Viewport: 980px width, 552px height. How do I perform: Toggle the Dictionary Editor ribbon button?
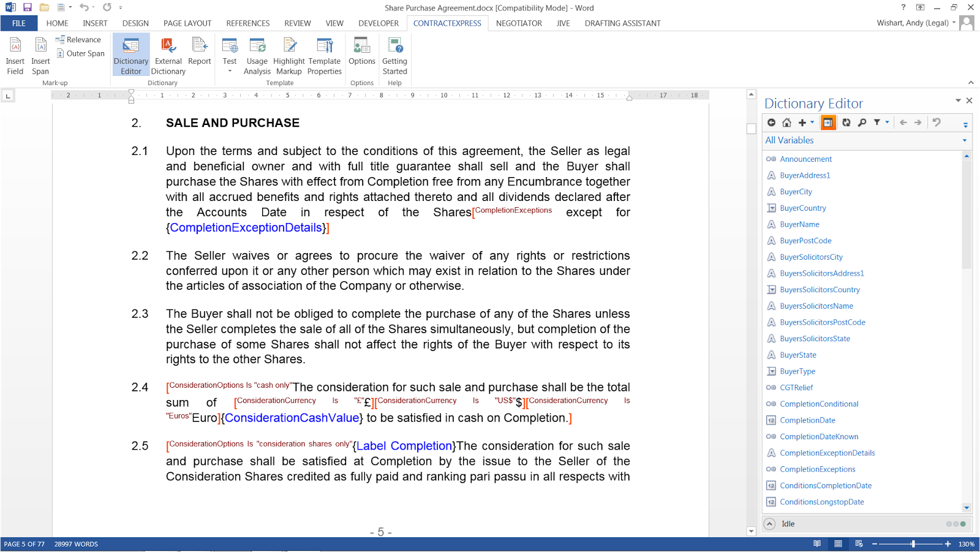click(131, 56)
